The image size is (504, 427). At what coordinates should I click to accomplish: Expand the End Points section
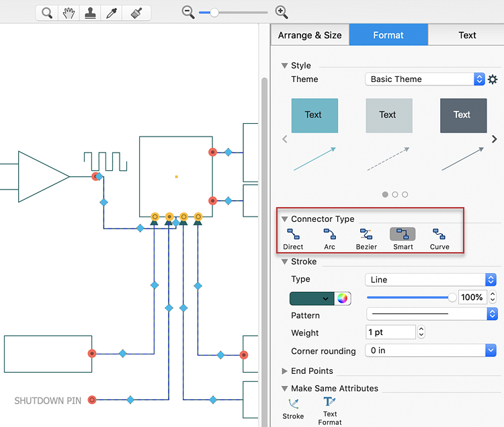[x=285, y=371]
